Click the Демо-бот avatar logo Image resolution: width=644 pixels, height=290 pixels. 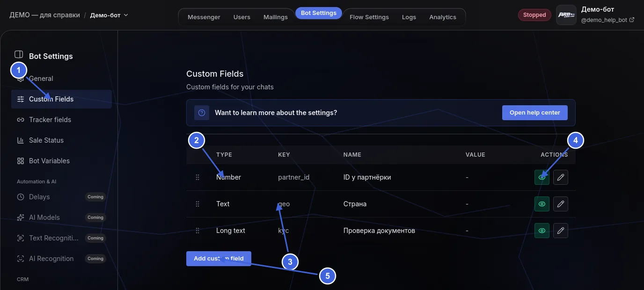566,15
